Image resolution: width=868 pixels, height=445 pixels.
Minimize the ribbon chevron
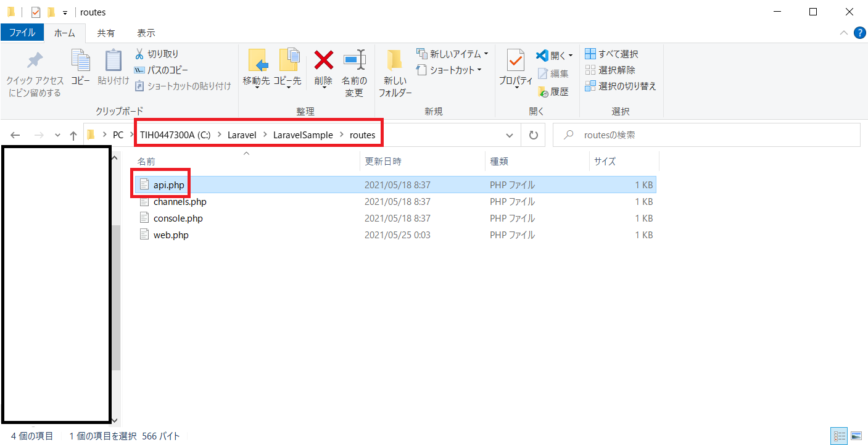843,33
